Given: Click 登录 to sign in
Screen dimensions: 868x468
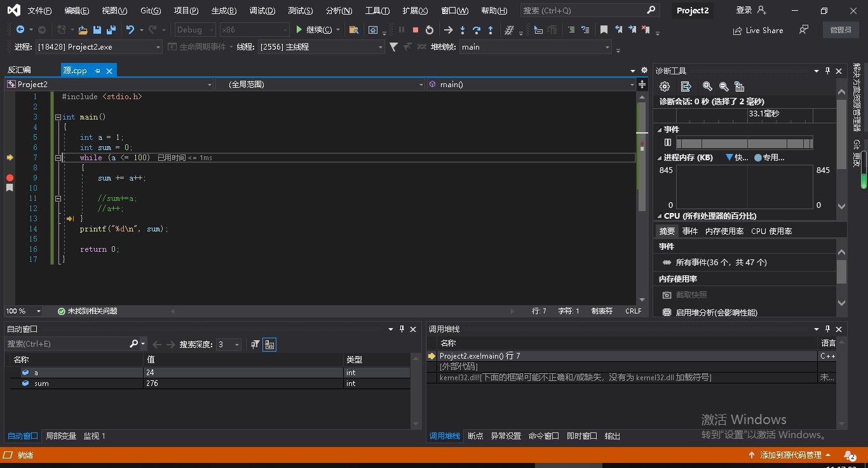Looking at the screenshot, I should coord(744,10).
